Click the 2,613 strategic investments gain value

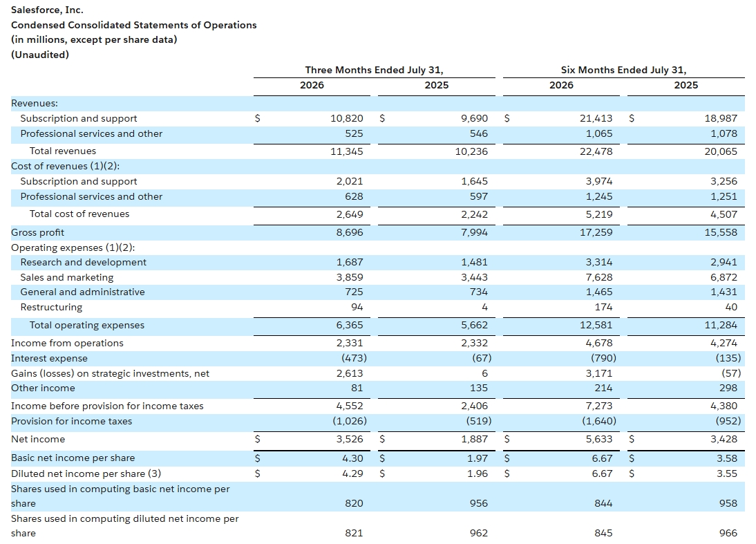click(x=350, y=374)
